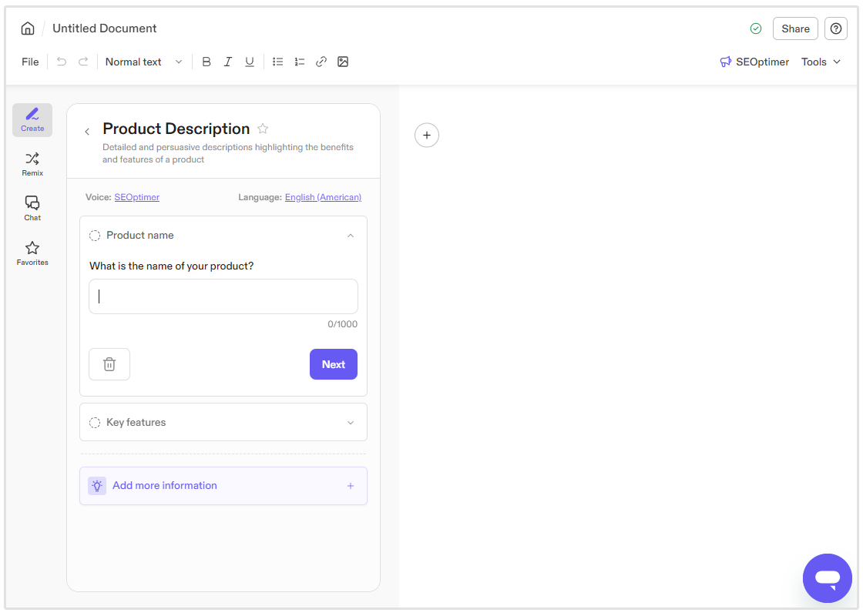
Task: Click the home icon to leave the document
Action: coord(27,28)
